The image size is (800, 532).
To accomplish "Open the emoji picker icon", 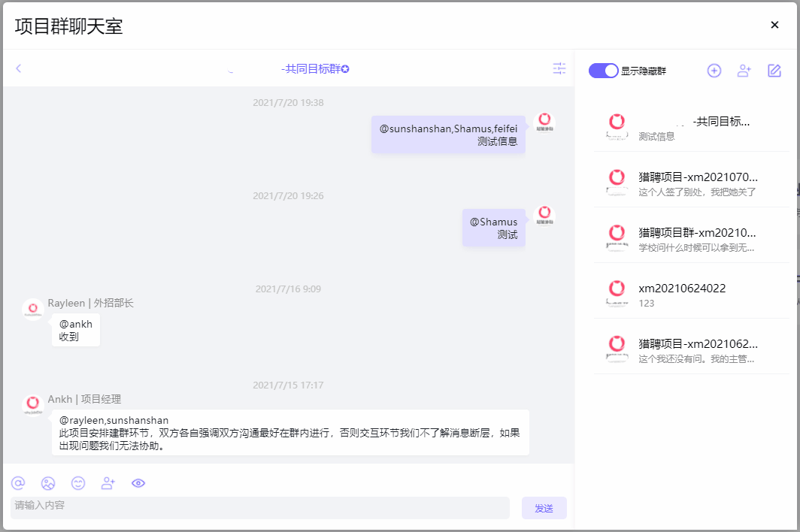I will coord(78,483).
